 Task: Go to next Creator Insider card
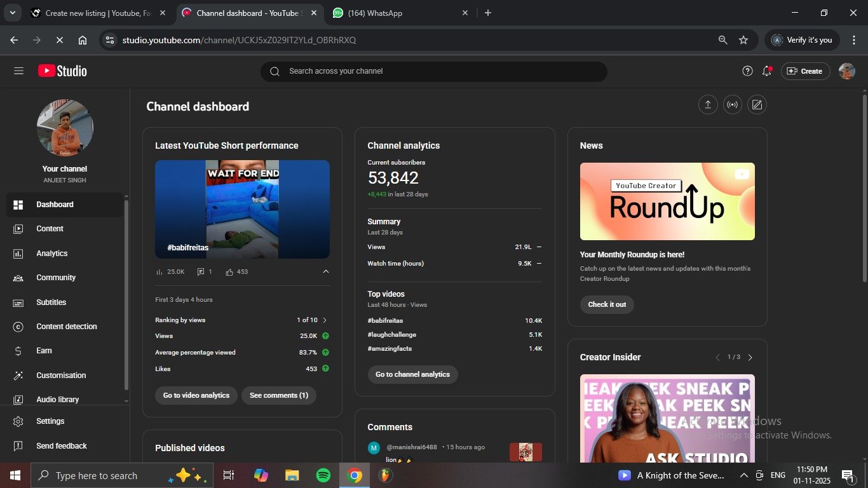[750, 357]
